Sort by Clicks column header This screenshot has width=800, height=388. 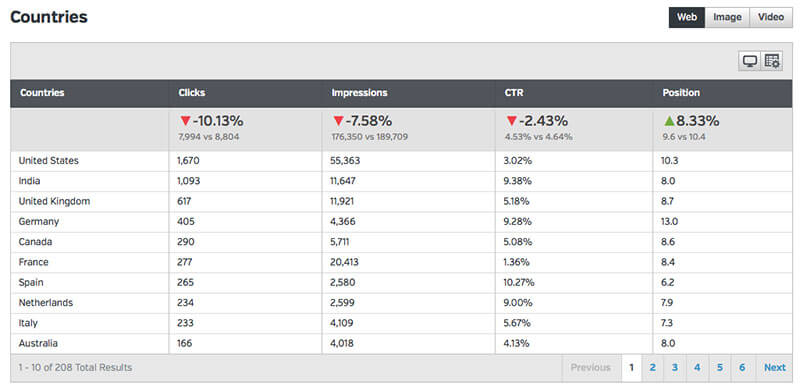coord(192,93)
